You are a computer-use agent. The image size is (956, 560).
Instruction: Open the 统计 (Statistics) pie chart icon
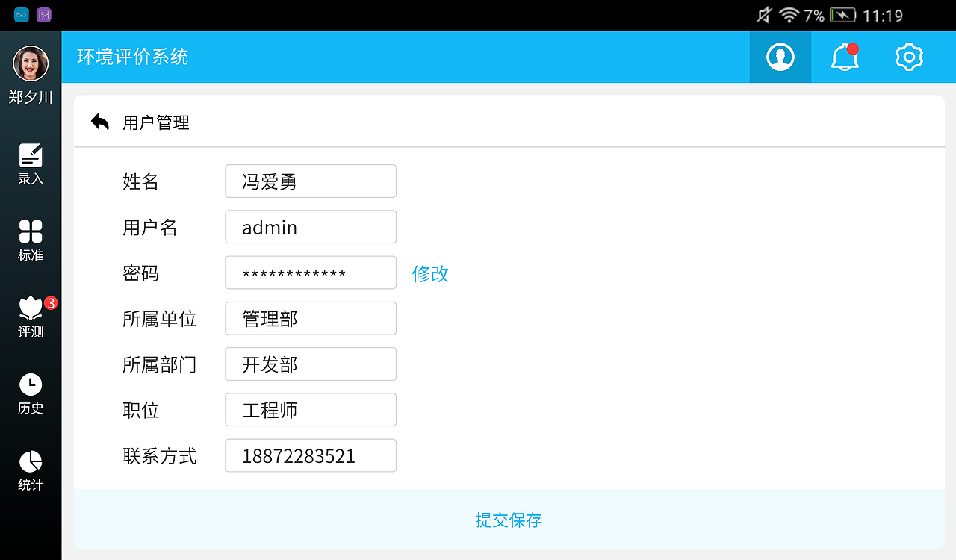tap(30, 468)
